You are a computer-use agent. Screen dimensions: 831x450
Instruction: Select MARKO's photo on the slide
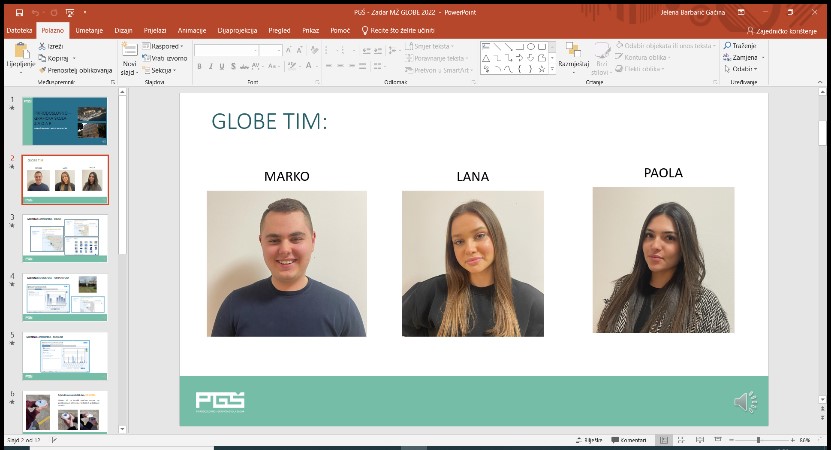click(x=287, y=264)
